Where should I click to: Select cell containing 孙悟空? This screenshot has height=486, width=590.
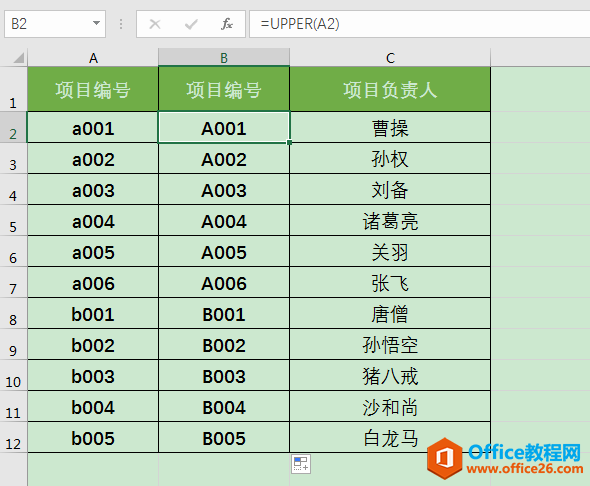[390, 345]
